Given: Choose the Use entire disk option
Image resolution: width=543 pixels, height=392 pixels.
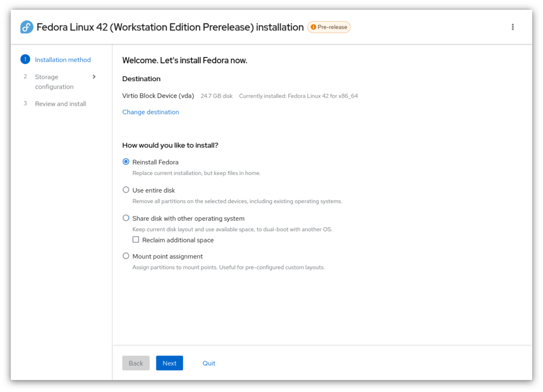Looking at the screenshot, I should [126, 190].
